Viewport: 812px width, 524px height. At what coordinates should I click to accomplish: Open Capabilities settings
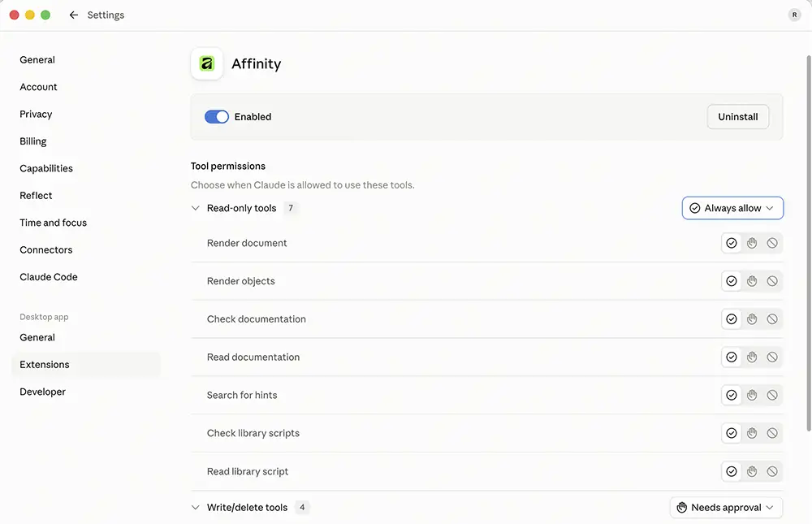[46, 168]
